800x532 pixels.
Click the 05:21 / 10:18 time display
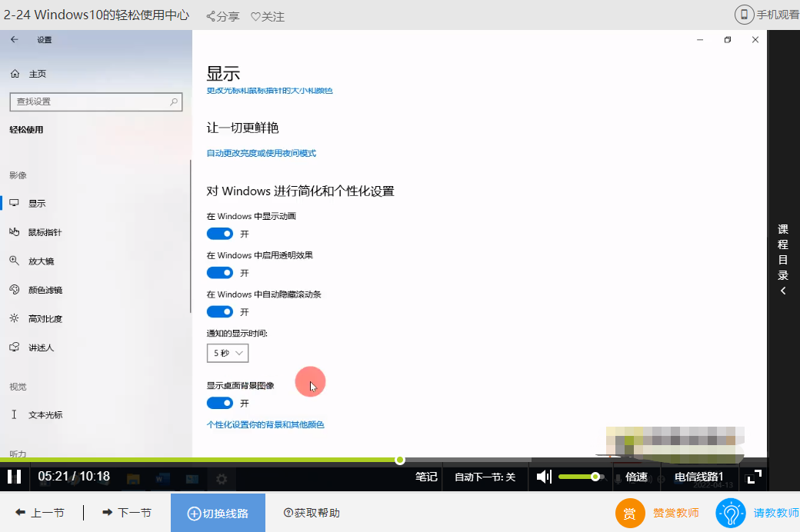[74, 477]
